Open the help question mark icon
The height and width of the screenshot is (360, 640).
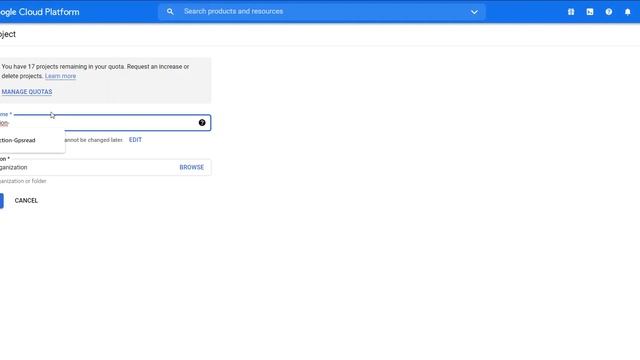[x=609, y=12]
